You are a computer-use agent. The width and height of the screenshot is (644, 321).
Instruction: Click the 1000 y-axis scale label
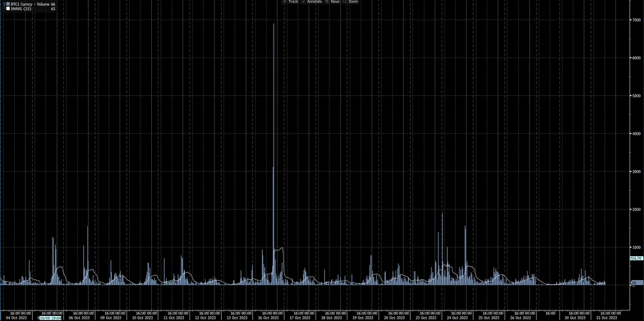[x=636, y=247]
